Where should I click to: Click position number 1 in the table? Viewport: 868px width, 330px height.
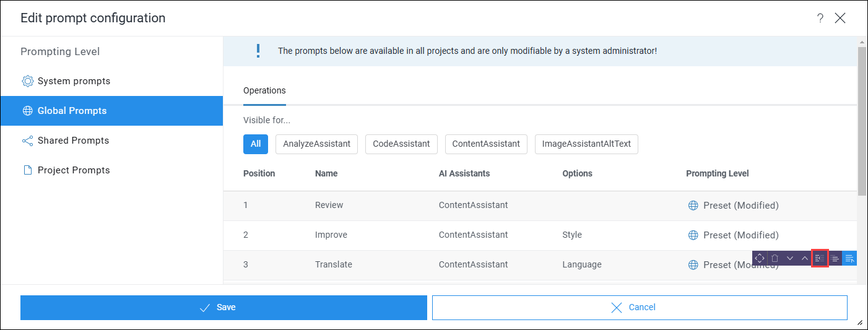click(x=246, y=206)
